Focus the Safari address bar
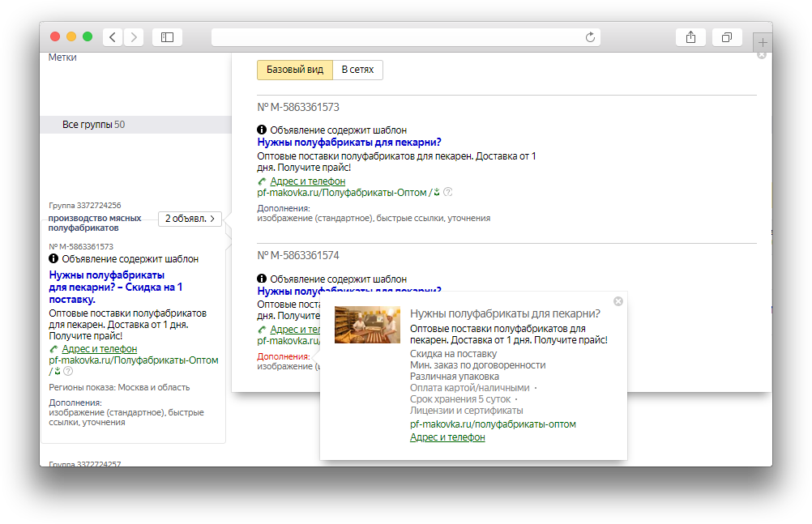 397,37
